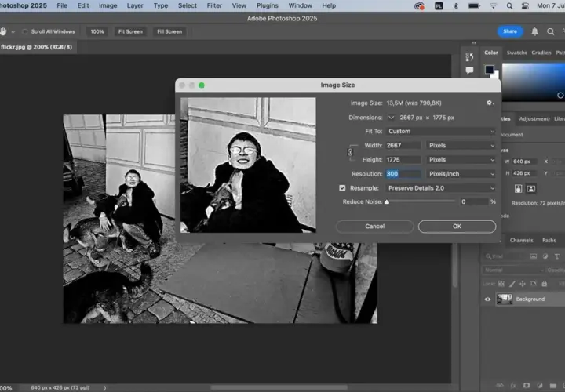Image resolution: width=565 pixels, height=392 pixels.
Task: Open Control Center in menu bar
Action: tap(525, 5)
